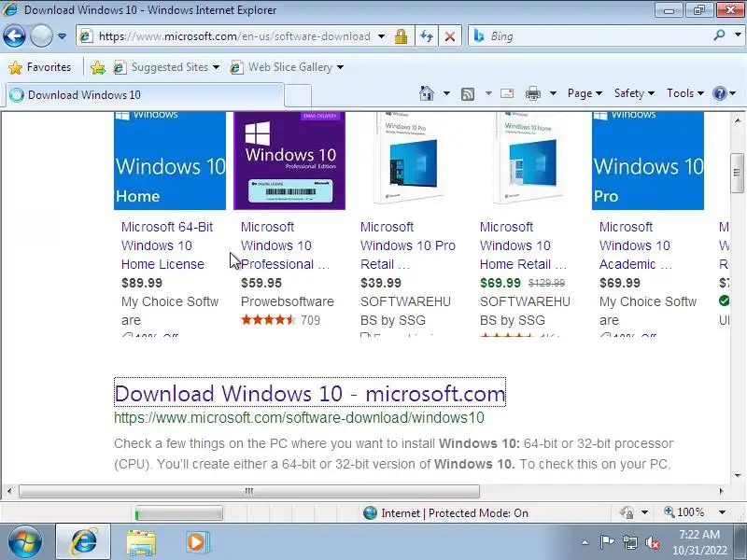The image size is (747, 560).
Task: Click the green $69.99 sale price
Action: pos(500,283)
